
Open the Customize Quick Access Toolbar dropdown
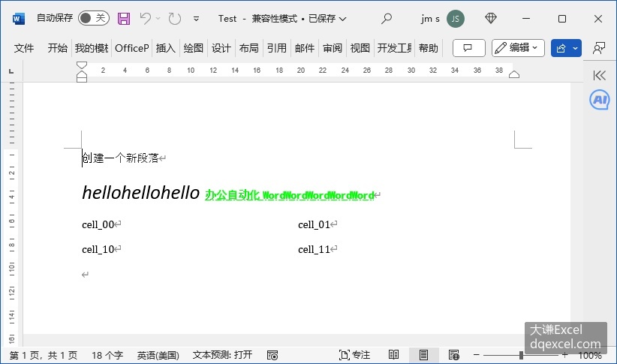click(196, 19)
